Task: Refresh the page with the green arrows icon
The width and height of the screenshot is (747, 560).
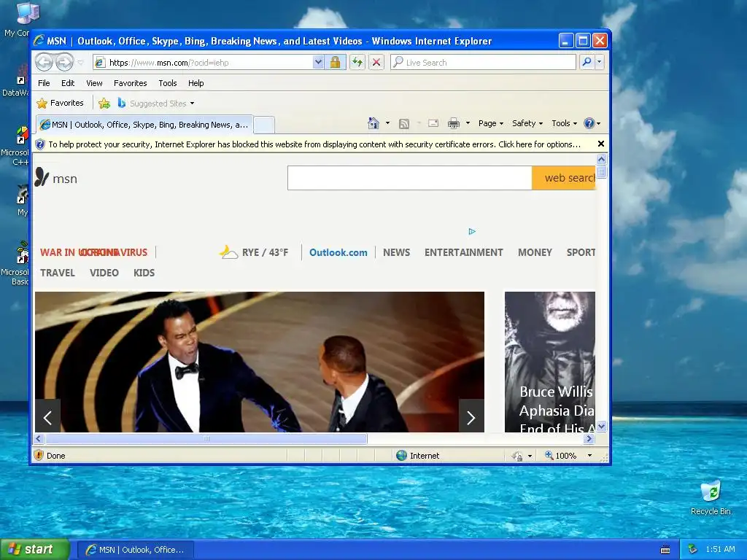Action: point(357,63)
